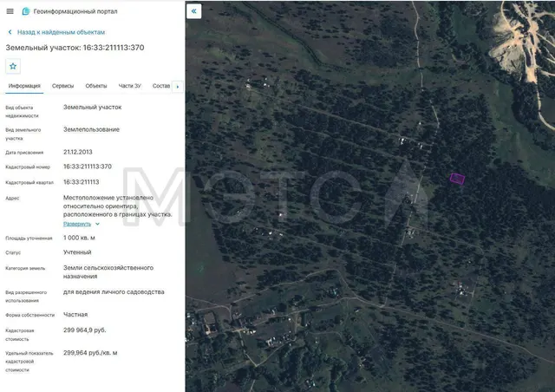
Task: Click the Вид разрешенного использования label
Action: coord(26,297)
